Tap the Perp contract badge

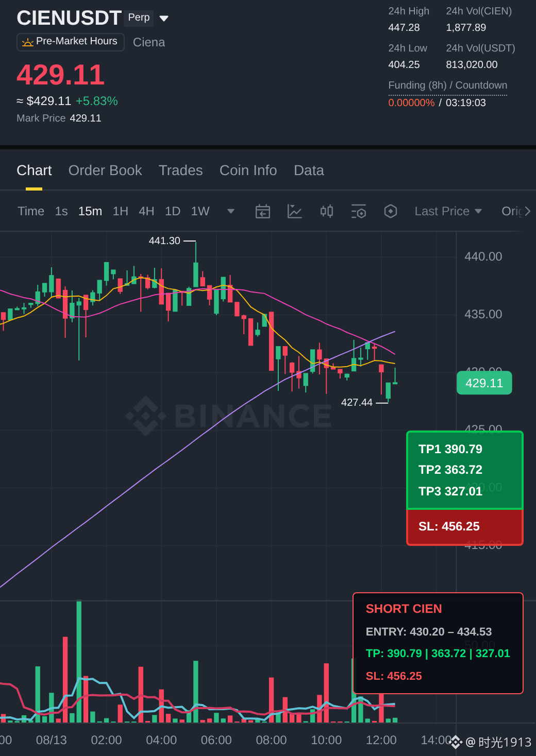click(x=139, y=18)
